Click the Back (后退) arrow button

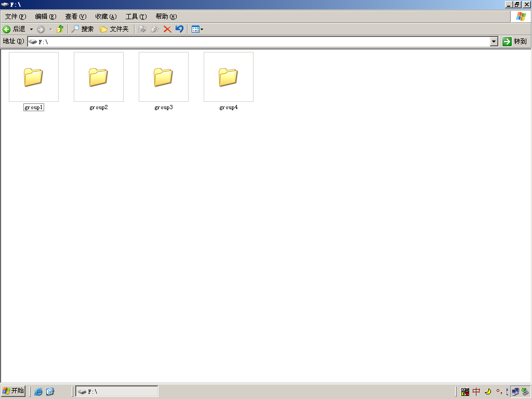point(14,29)
